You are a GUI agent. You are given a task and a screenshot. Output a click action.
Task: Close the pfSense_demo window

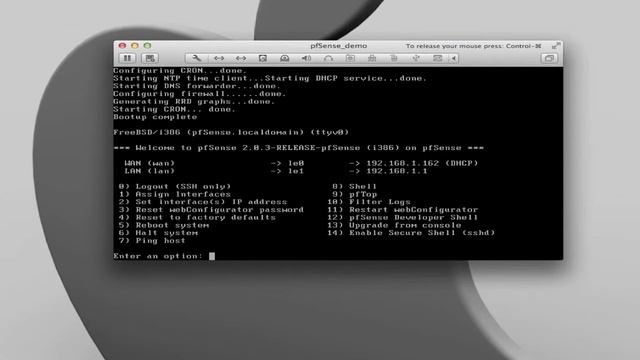coord(122,46)
